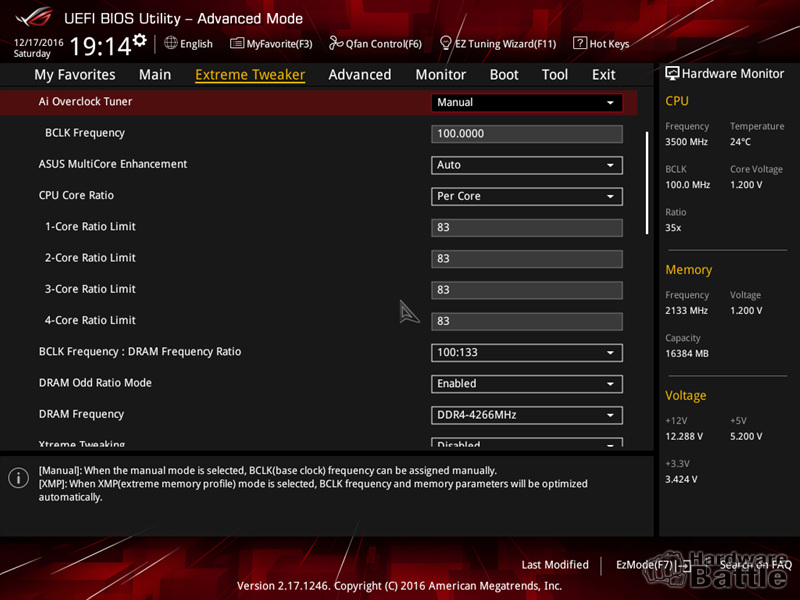Click the EzMode switch arrow icon

tap(684, 565)
